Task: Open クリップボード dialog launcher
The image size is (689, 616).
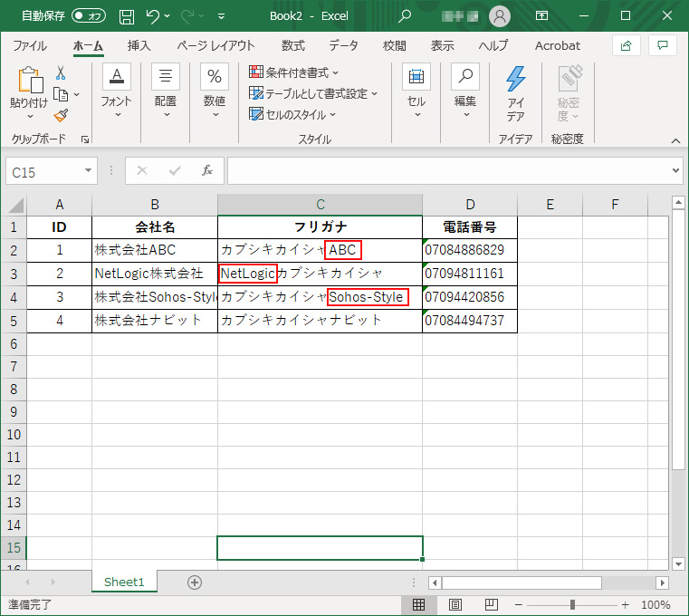Action: tap(85, 140)
